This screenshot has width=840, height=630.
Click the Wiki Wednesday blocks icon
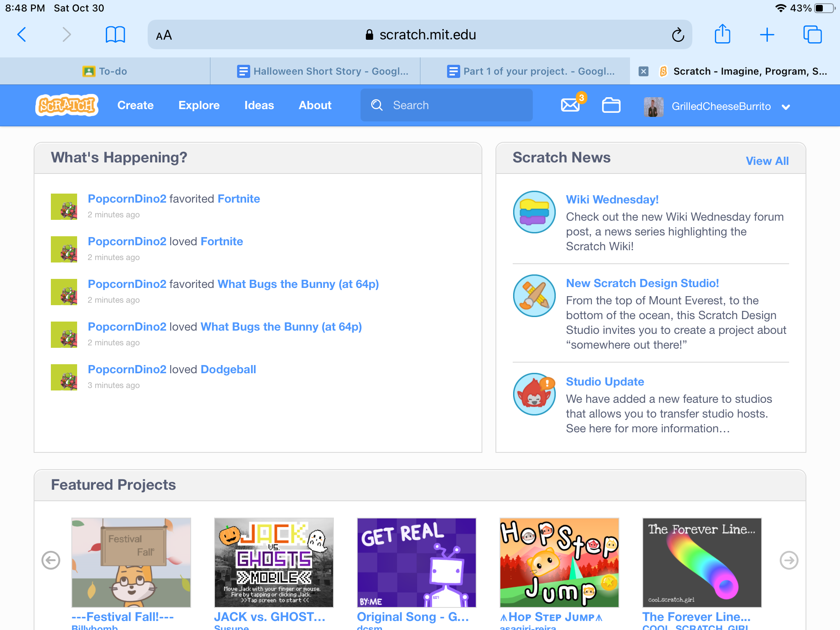coord(534,212)
